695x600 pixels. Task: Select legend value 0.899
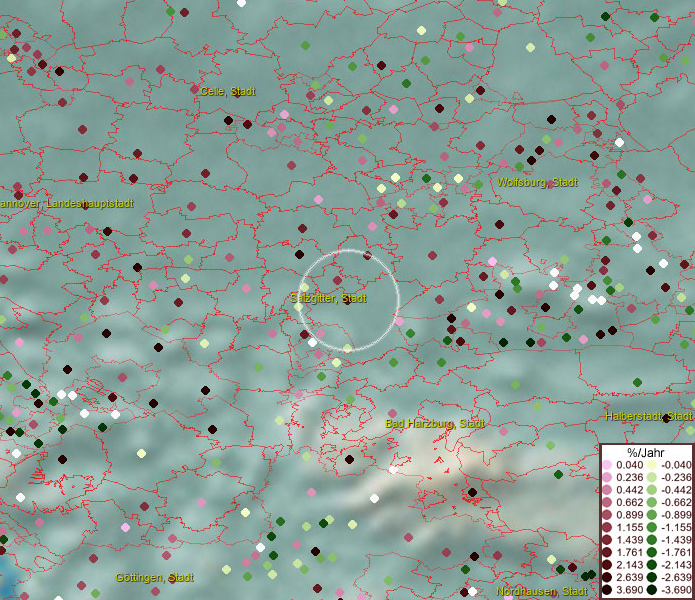tap(629, 515)
